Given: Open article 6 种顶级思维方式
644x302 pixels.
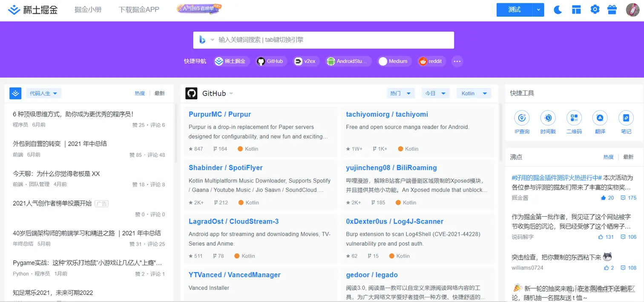Looking at the screenshot, I should point(73,114).
